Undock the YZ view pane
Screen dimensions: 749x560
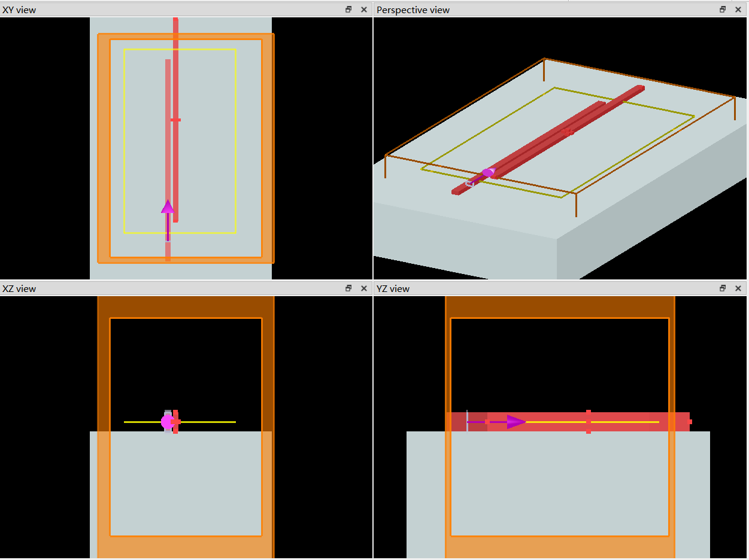pyautogui.click(x=723, y=288)
